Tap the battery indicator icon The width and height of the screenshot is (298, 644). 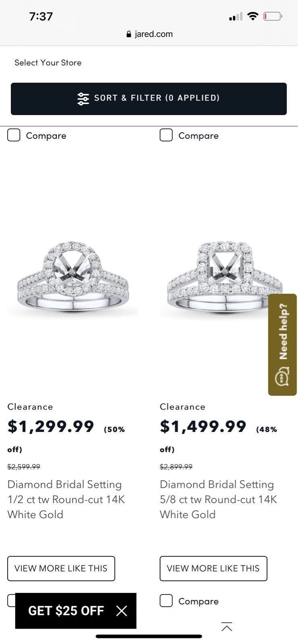pos(273,17)
